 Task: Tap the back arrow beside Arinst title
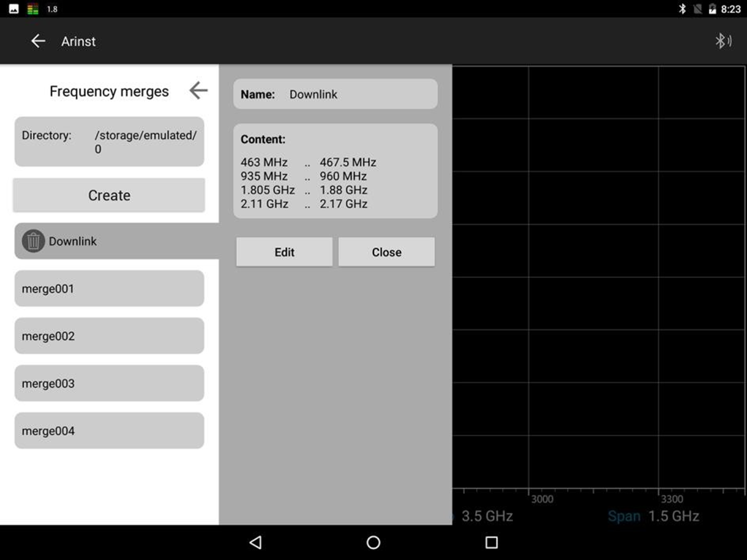(38, 41)
